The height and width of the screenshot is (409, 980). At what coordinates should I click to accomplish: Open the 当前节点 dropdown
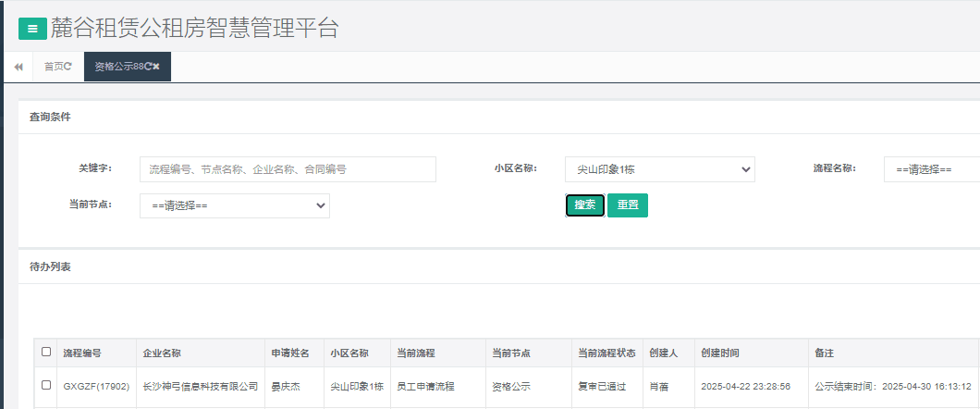coord(235,205)
